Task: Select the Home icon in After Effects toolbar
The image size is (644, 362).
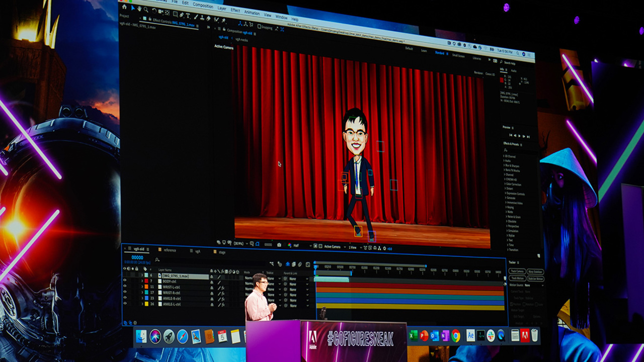Action: [x=124, y=7]
